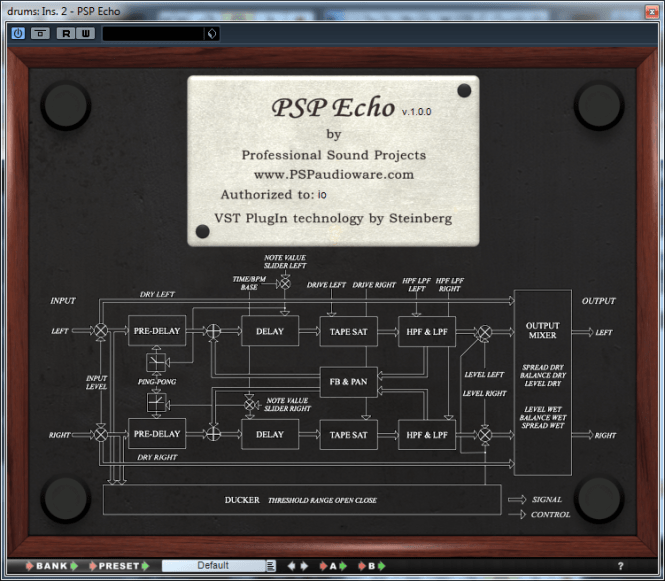Click the PSP Echo info plate title
This screenshot has width=665, height=581.
tap(333, 108)
